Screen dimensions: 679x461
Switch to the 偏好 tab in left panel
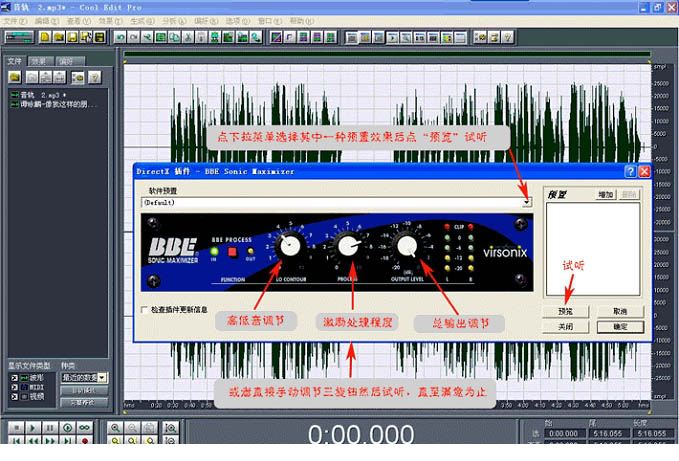tap(68, 61)
